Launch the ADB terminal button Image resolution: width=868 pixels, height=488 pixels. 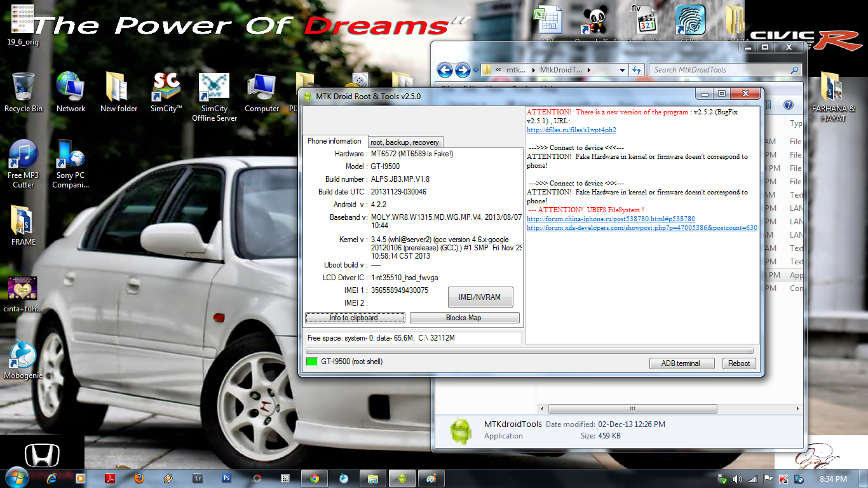point(681,363)
